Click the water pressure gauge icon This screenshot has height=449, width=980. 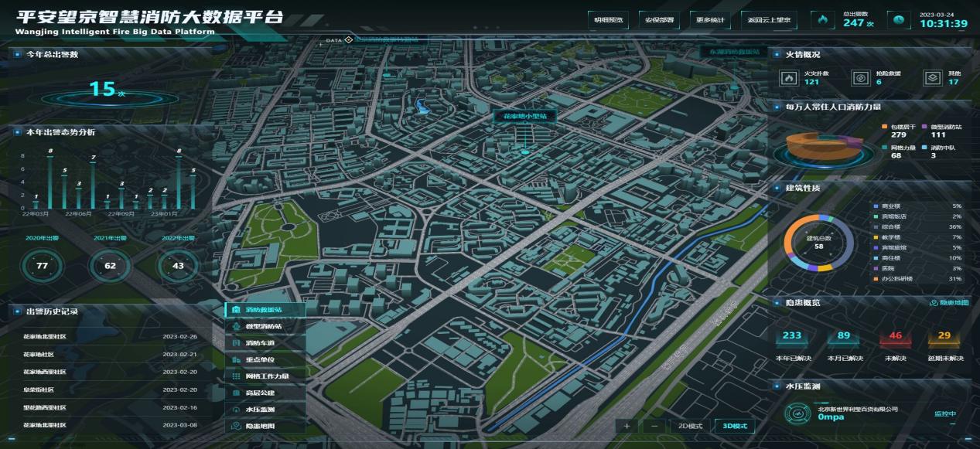(x=797, y=415)
